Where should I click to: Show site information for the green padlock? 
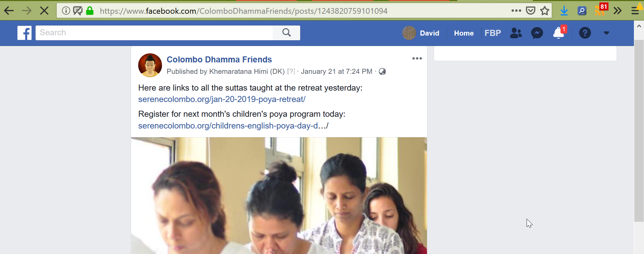(x=90, y=11)
